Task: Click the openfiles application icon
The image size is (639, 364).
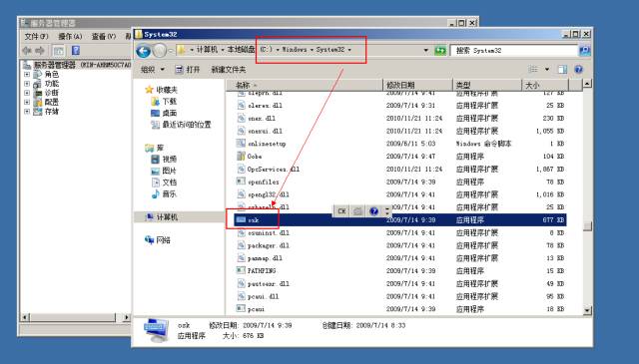Action: (x=241, y=182)
